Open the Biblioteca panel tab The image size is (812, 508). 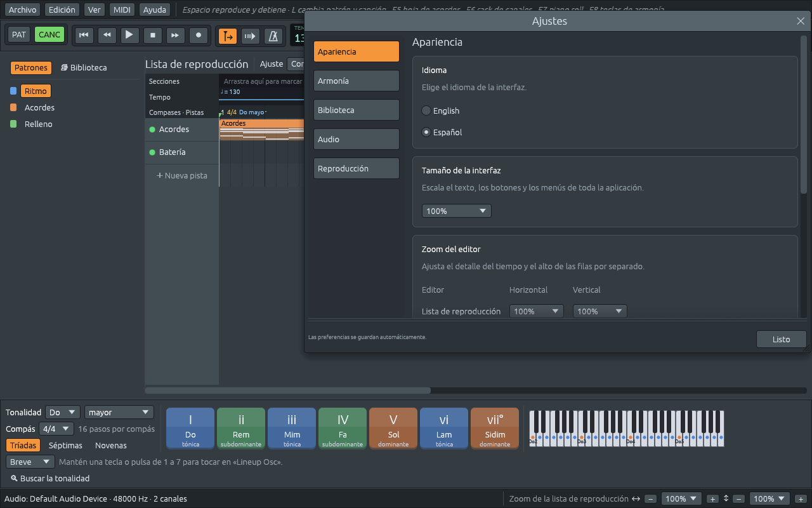[x=84, y=67]
